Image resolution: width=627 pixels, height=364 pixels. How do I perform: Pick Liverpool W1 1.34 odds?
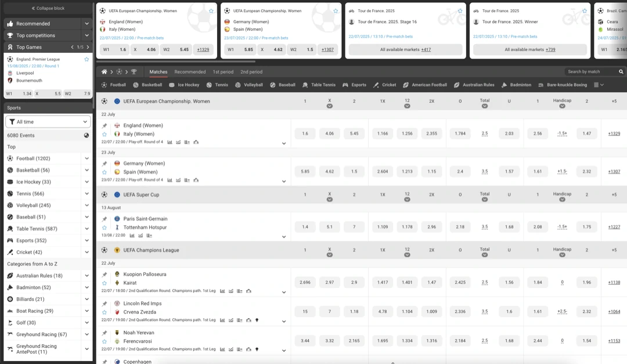(x=20, y=93)
